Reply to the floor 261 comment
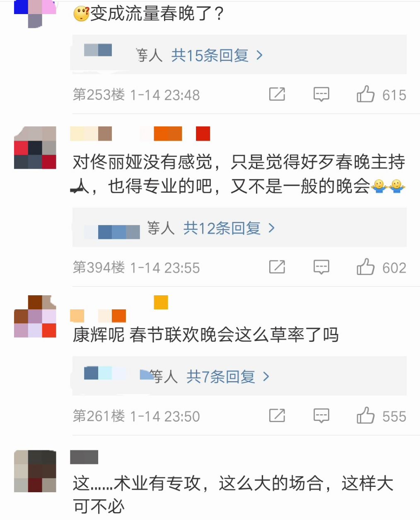Screen dimensions: 420x520 (x=321, y=416)
